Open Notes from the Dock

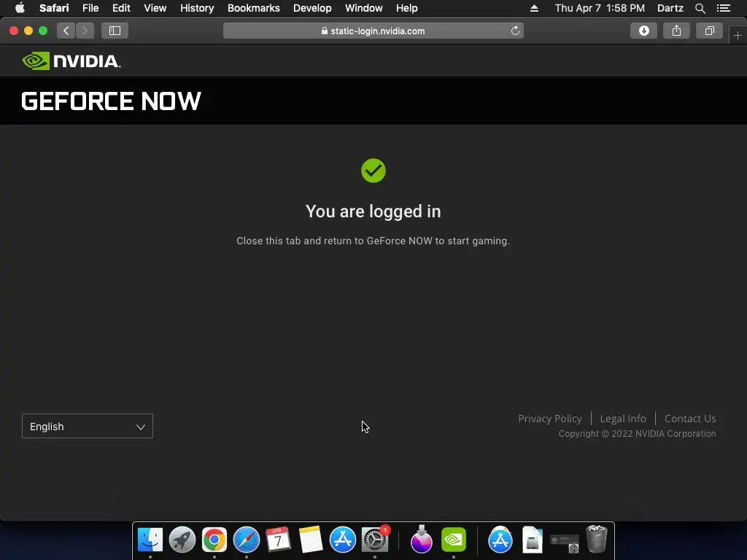click(x=311, y=540)
